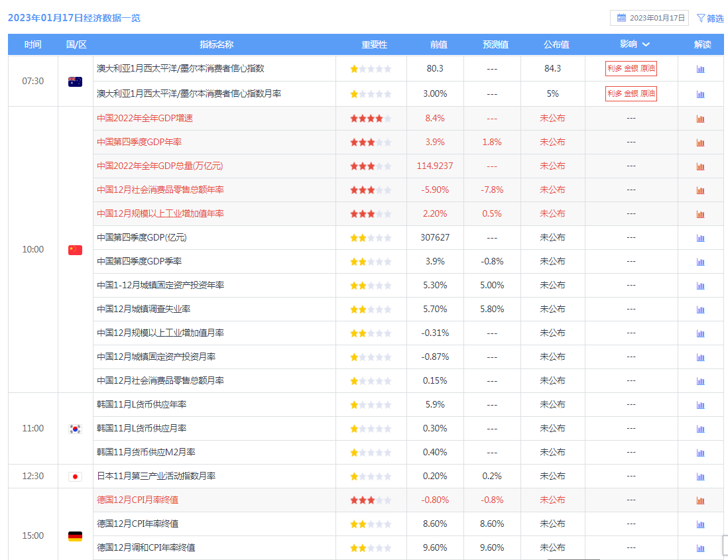Open chart for 澳大利亚1月西太平洋/墨尔本消费者信心指数
Screen dimensions: 728x560
tap(700, 69)
